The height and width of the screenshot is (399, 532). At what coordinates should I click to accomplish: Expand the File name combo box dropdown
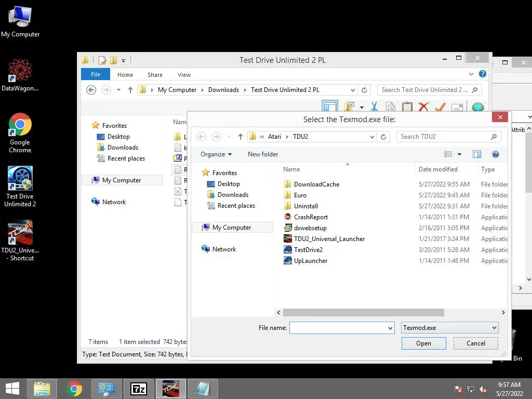pos(390,328)
